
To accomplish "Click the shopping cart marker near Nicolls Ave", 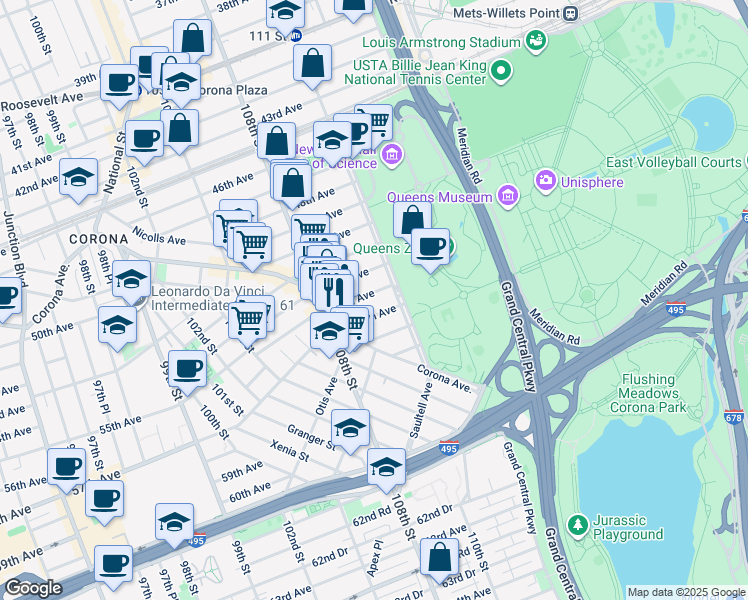I will pyautogui.click(x=252, y=245).
